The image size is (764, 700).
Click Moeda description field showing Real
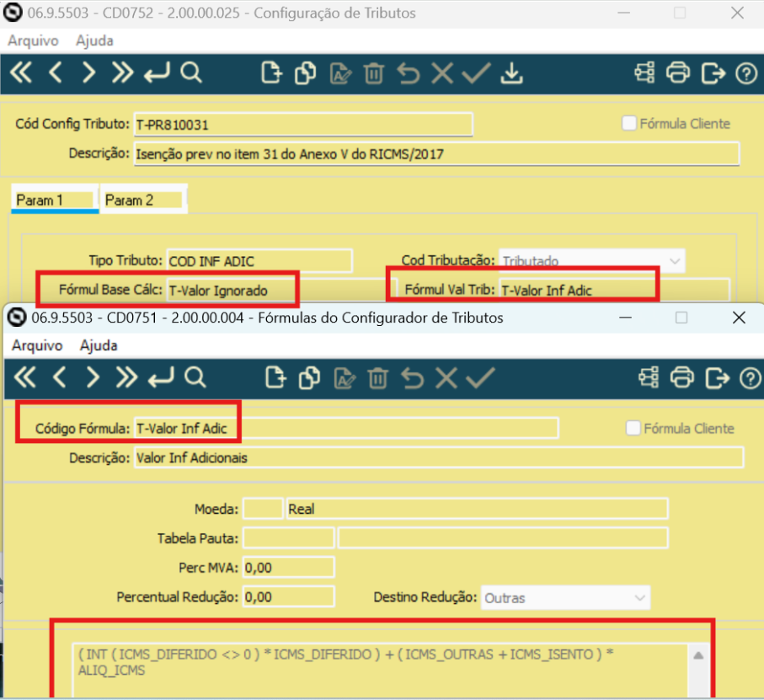click(x=477, y=509)
